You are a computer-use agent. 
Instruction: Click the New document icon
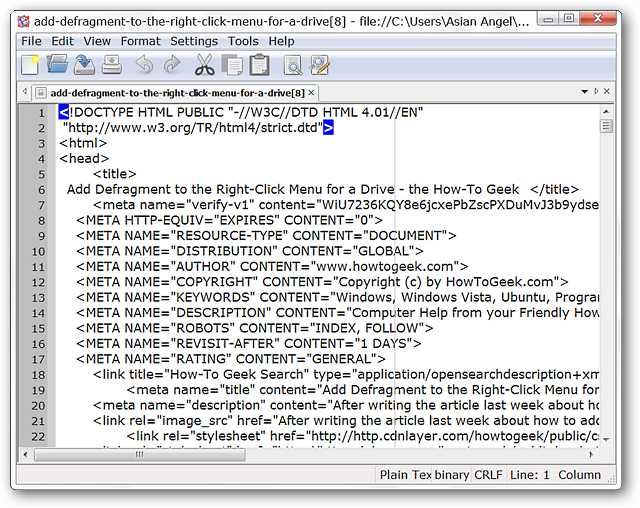pyautogui.click(x=31, y=66)
